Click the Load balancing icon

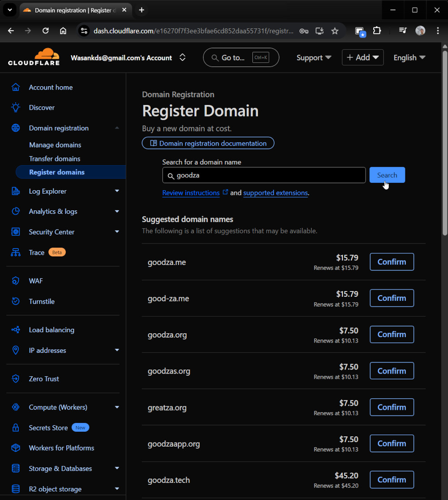pyautogui.click(x=16, y=330)
